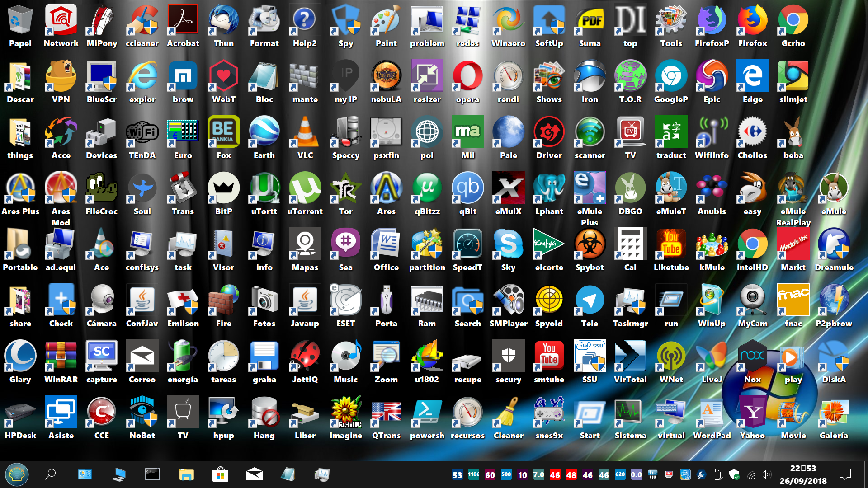868x488 pixels.
Task: Open the fnac shortcut
Action: coord(793,306)
